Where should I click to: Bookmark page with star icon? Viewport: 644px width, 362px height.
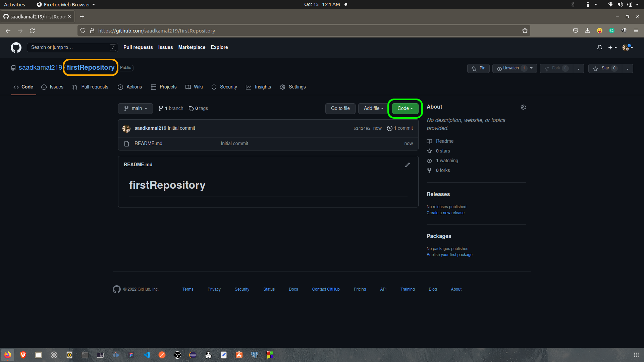[525, 31]
